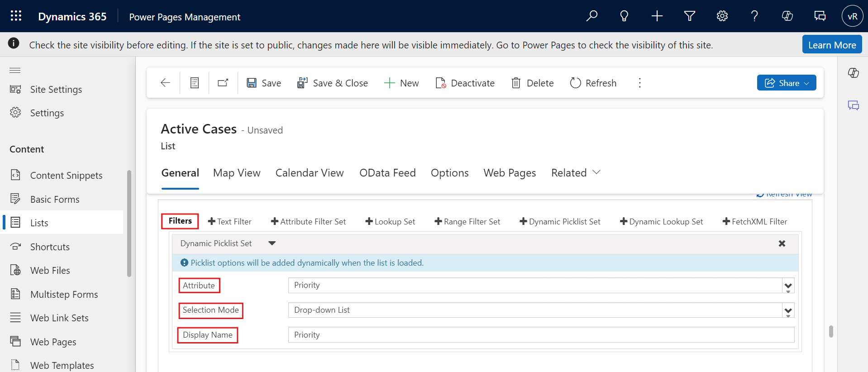The image size is (868, 372).
Task: Open the Selection Mode drop-down list
Action: click(x=788, y=310)
